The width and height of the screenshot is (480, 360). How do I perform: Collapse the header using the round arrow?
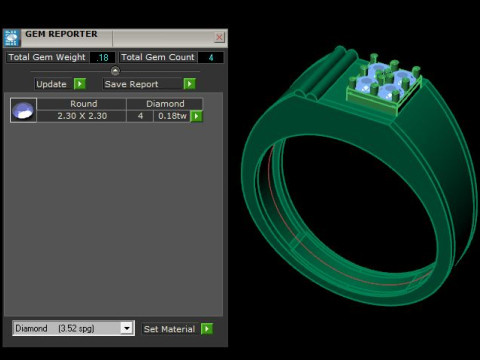pyautogui.click(x=115, y=71)
